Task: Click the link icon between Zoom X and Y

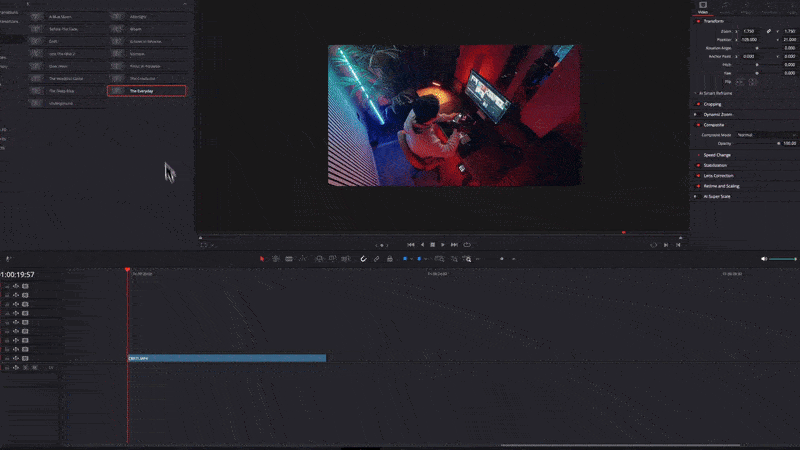Action: tap(769, 31)
